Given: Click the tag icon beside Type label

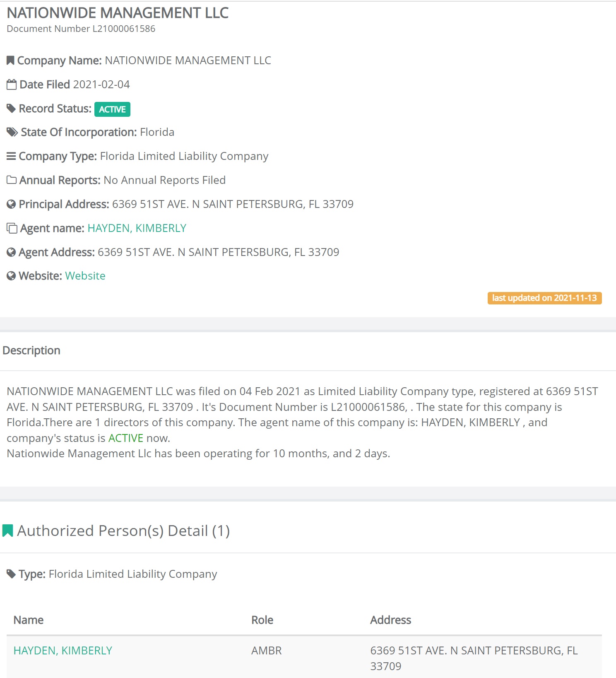Looking at the screenshot, I should 11,574.
